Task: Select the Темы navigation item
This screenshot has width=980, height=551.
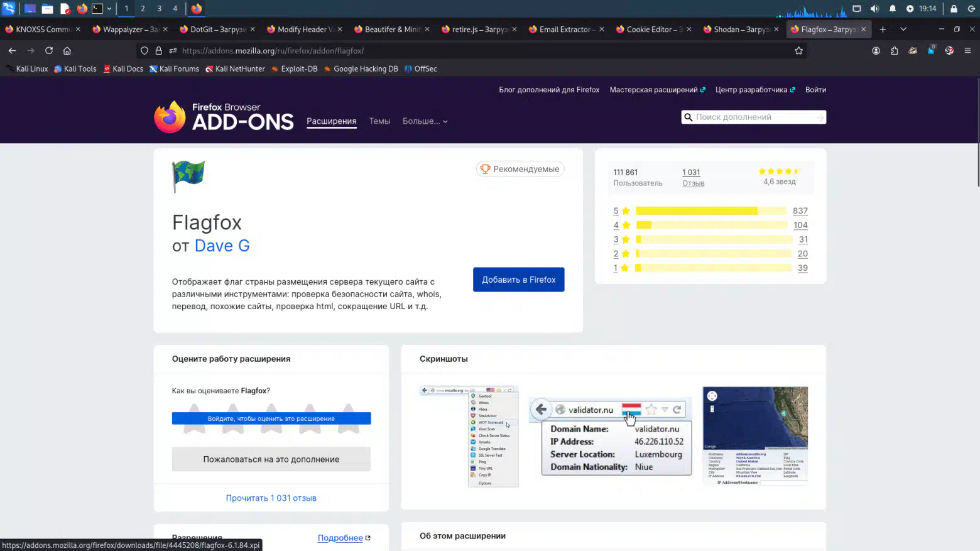Action: (x=379, y=121)
